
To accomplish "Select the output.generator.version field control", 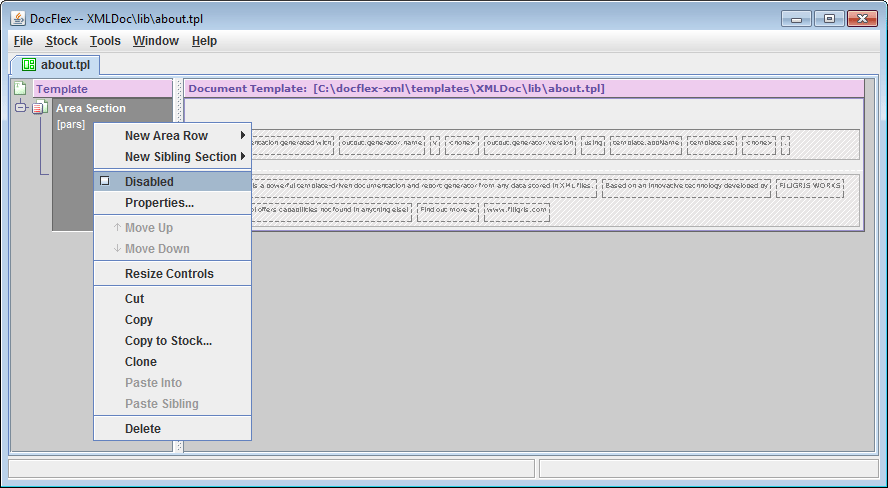I will (529, 142).
